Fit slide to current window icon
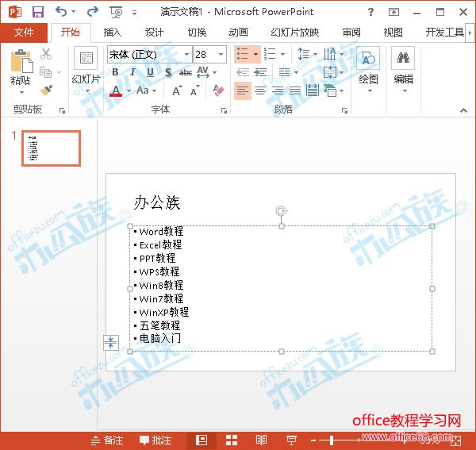 pyautogui.click(x=456, y=440)
